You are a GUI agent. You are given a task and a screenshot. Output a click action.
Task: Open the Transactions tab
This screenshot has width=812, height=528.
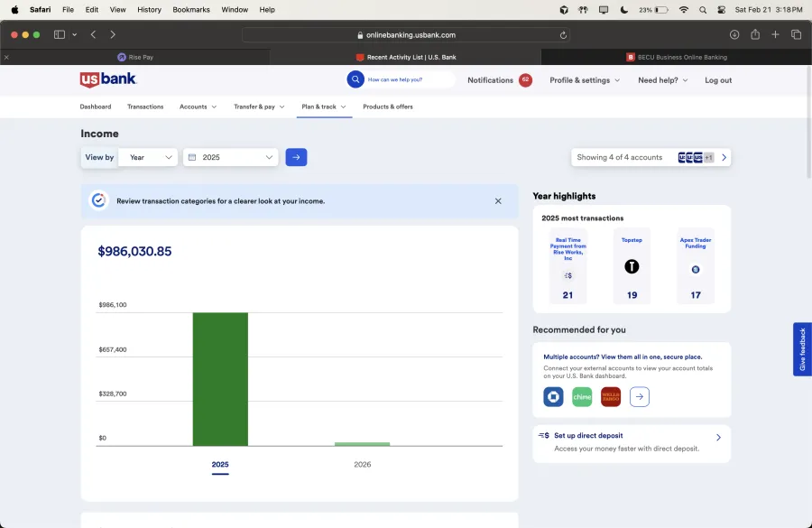[145, 107]
